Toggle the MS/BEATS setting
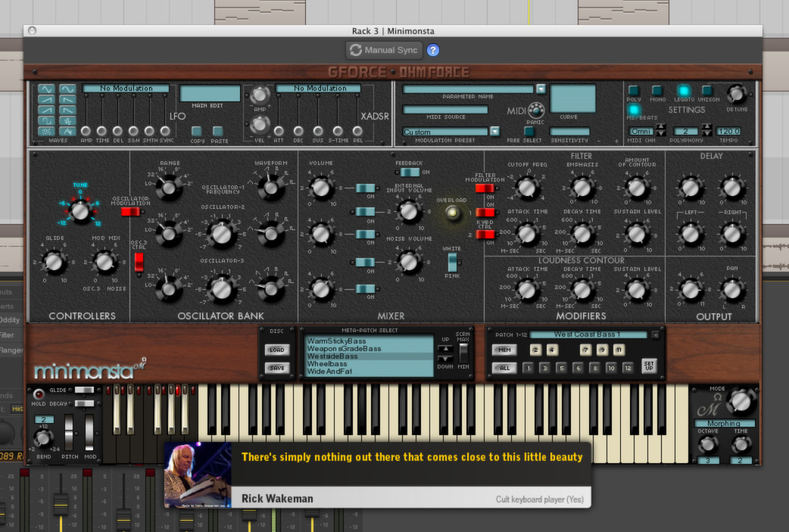This screenshot has width=789, height=532. (633, 110)
